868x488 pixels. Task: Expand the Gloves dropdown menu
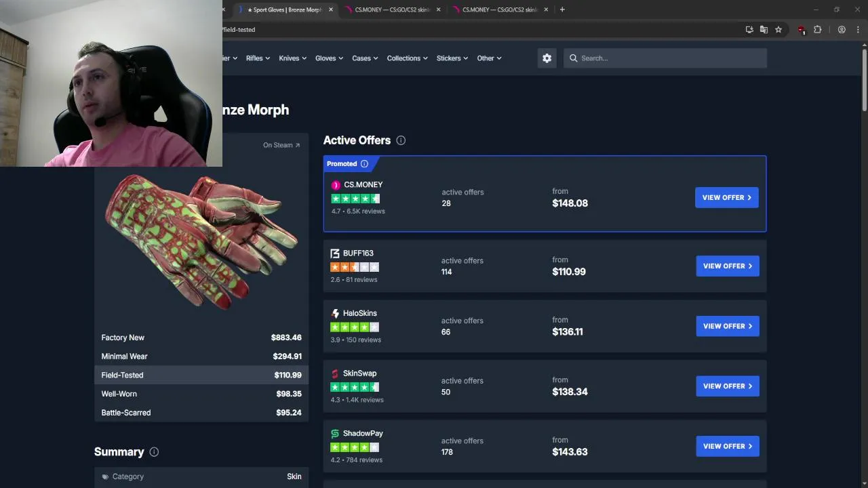(329, 58)
